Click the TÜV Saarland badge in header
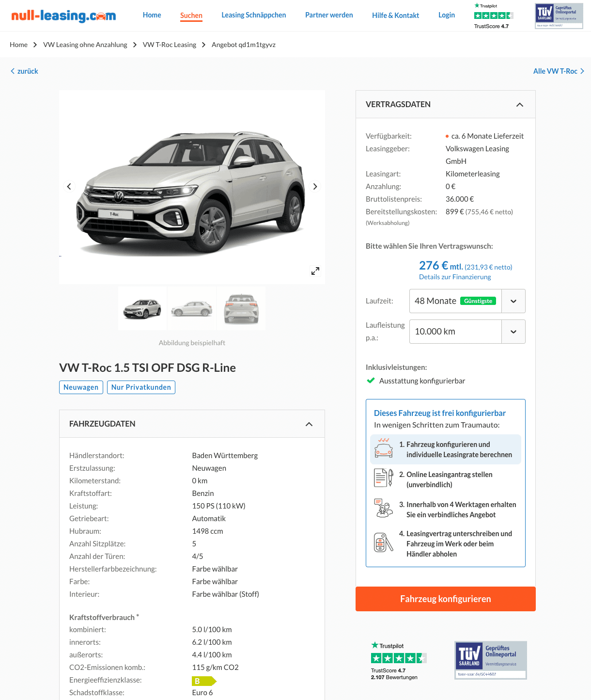Image resolution: width=591 pixels, height=700 pixels. point(559,16)
